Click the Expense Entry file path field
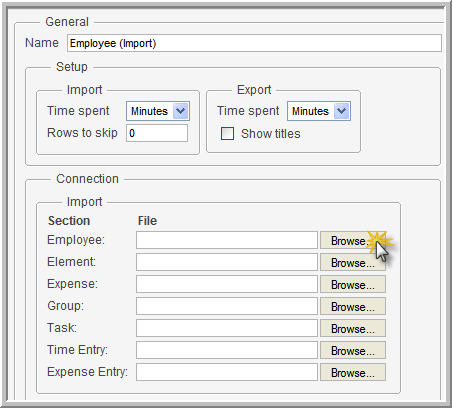The image size is (452, 408). [x=227, y=372]
